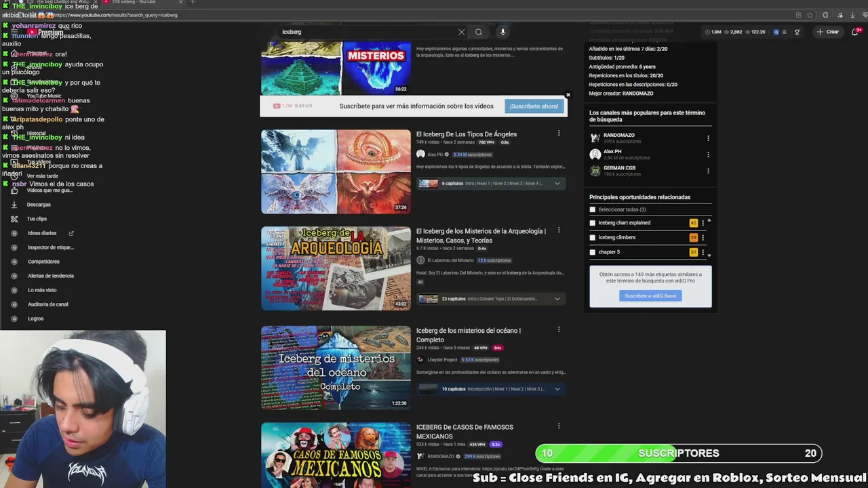This screenshot has width=868, height=488.
Task: Open more options for Famosos Mexicanos video
Action: (559, 426)
